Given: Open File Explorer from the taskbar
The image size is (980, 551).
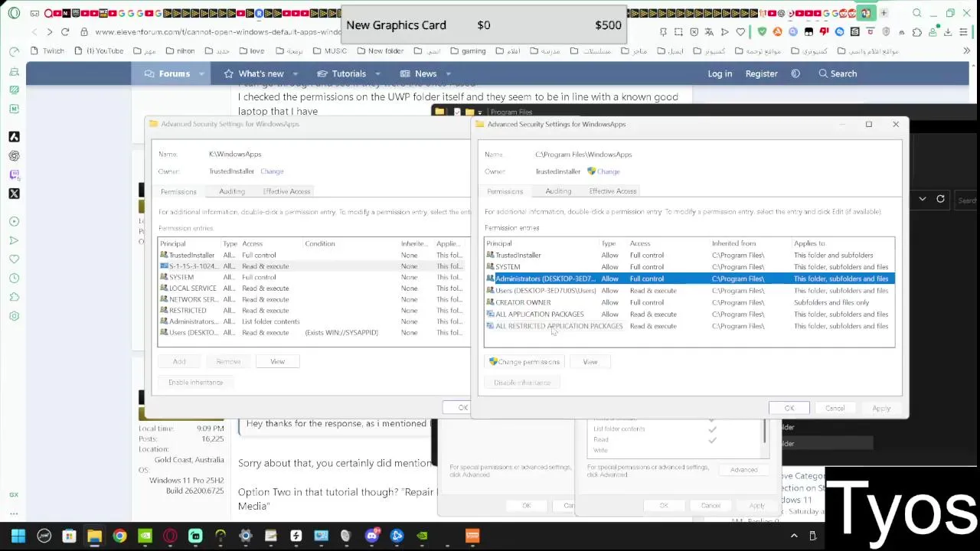Looking at the screenshot, I should point(94,536).
